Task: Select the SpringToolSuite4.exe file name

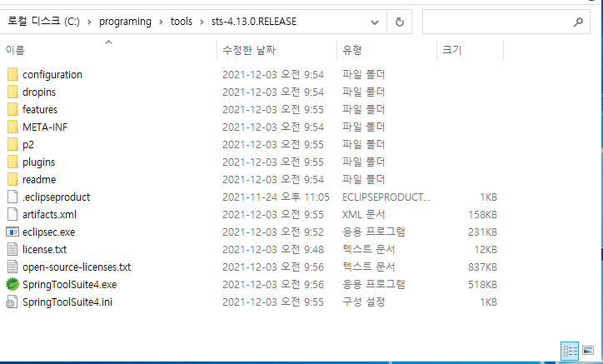Action: click(70, 285)
